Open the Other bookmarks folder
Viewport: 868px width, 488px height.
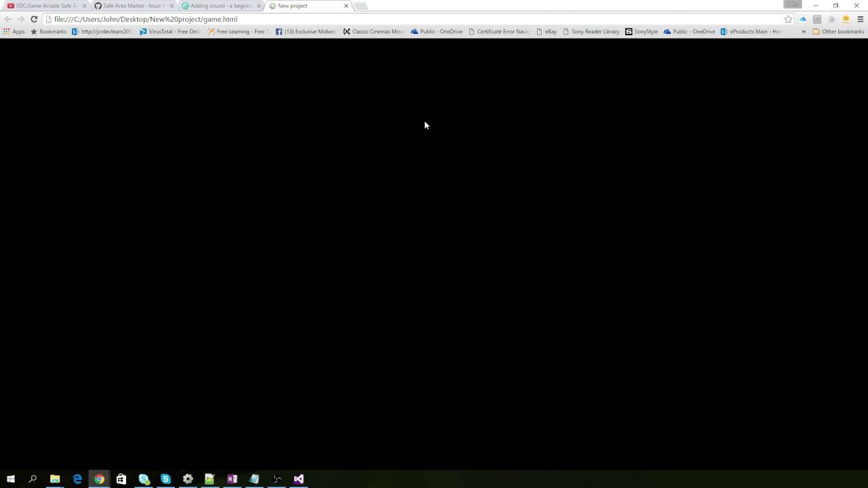pos(838,31)
